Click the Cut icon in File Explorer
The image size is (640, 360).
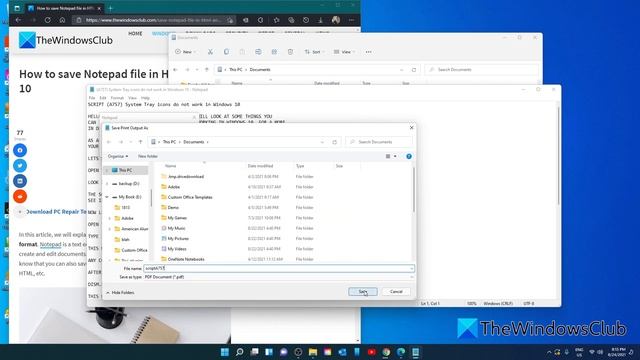(210, 52)
